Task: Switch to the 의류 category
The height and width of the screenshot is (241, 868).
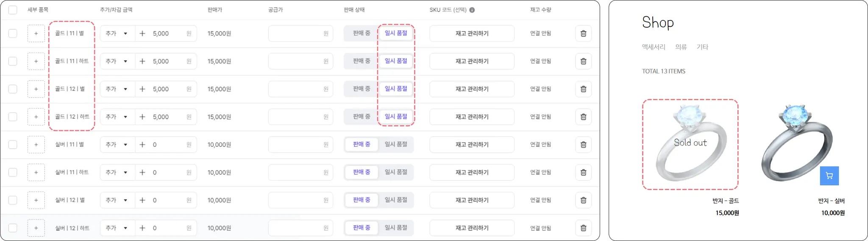Action: (681, 47)
